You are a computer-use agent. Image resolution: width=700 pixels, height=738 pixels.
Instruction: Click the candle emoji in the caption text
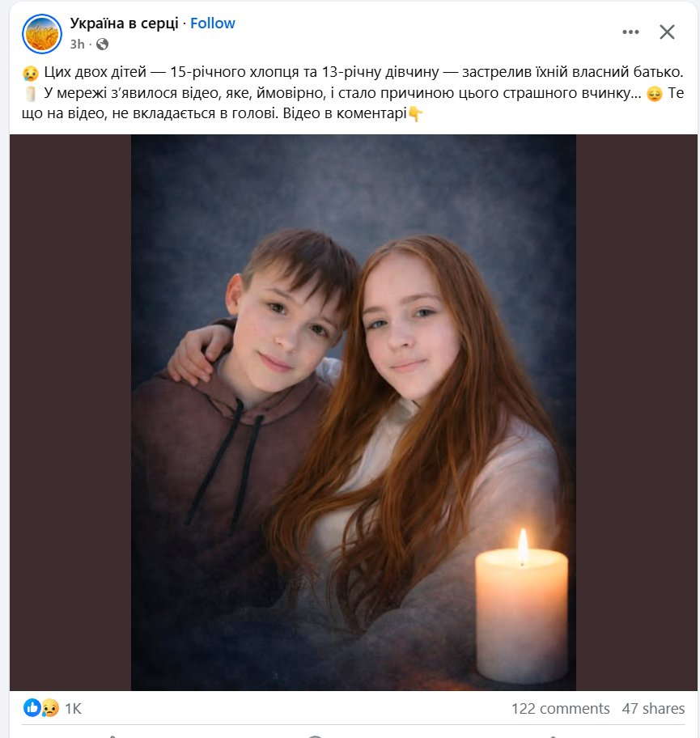tap(31, 94)
